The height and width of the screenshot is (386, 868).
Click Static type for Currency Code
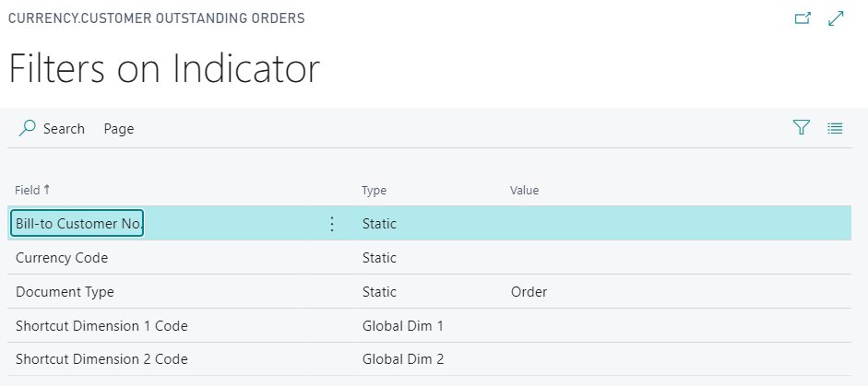pos(379,258)
